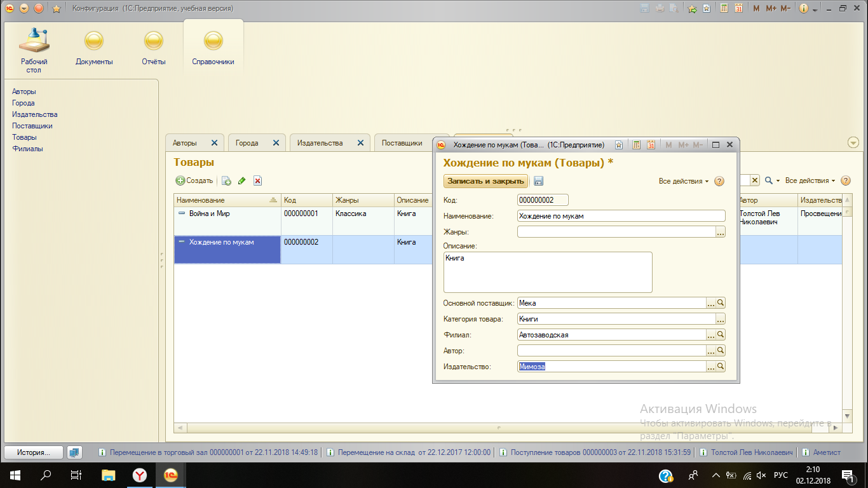
Task: Edit the current item with the pencil icon
Action: (242, 181)
